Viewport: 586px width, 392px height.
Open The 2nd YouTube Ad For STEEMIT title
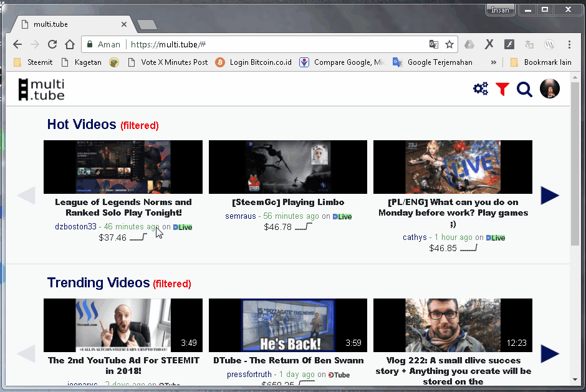(123, 365)
